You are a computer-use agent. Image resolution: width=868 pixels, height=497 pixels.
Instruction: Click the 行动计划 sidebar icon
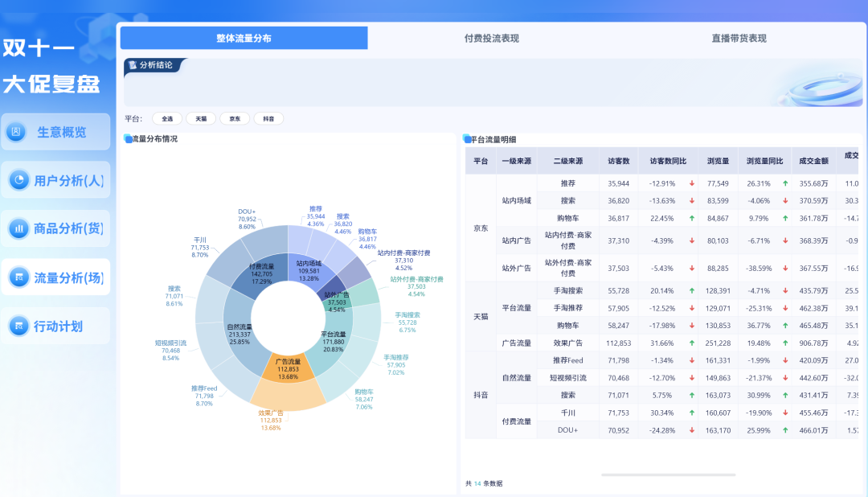[x=18, y=326]
